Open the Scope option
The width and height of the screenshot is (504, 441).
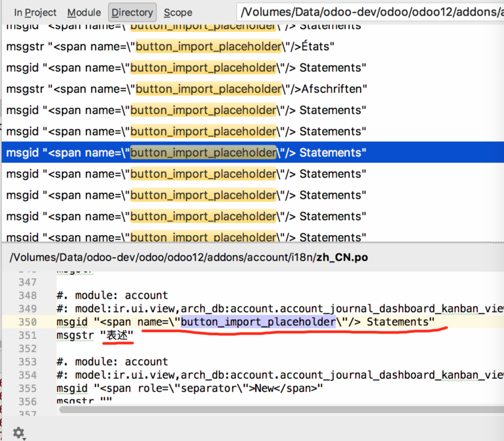click(x=177, y=12)
